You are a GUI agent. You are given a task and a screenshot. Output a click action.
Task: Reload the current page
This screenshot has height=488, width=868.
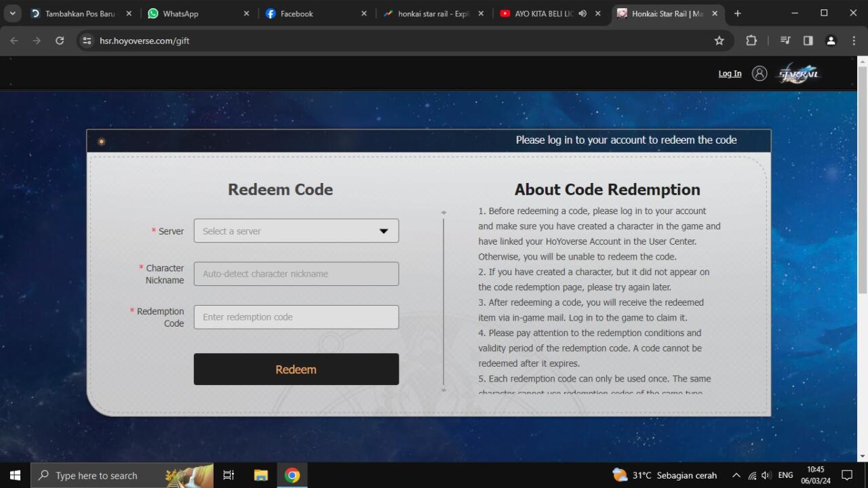tap(60, 41)
